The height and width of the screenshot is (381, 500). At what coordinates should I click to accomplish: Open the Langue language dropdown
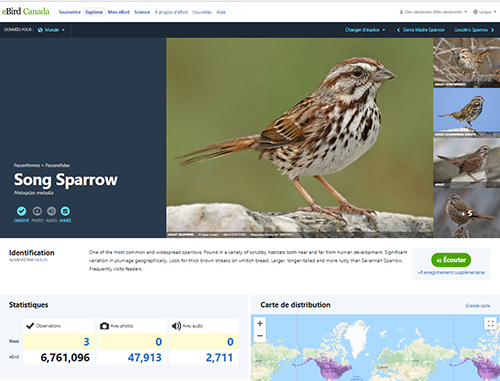pyautogui.click(x=485, y=12)
